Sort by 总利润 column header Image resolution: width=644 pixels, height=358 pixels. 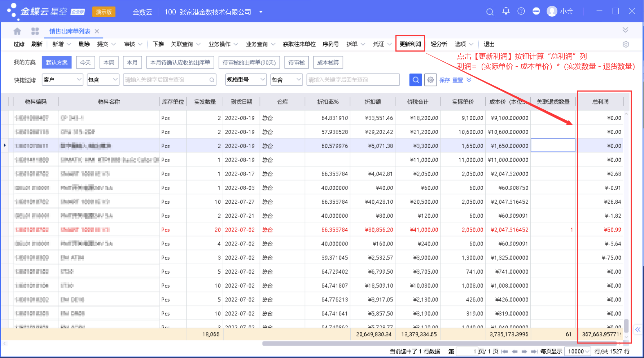click(x=600, y=102)
